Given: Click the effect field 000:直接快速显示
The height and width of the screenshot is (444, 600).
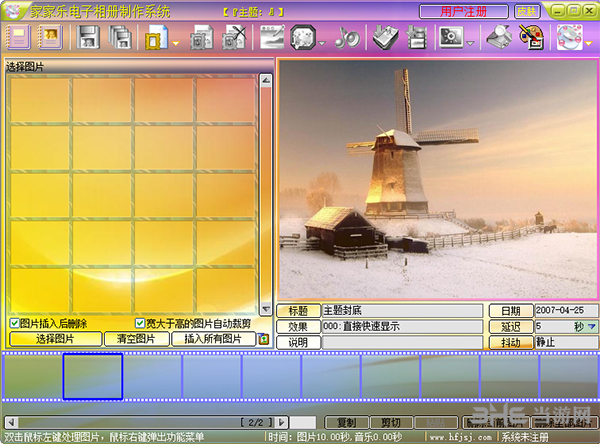Looking at the screenshot, I should click(402, 326).
